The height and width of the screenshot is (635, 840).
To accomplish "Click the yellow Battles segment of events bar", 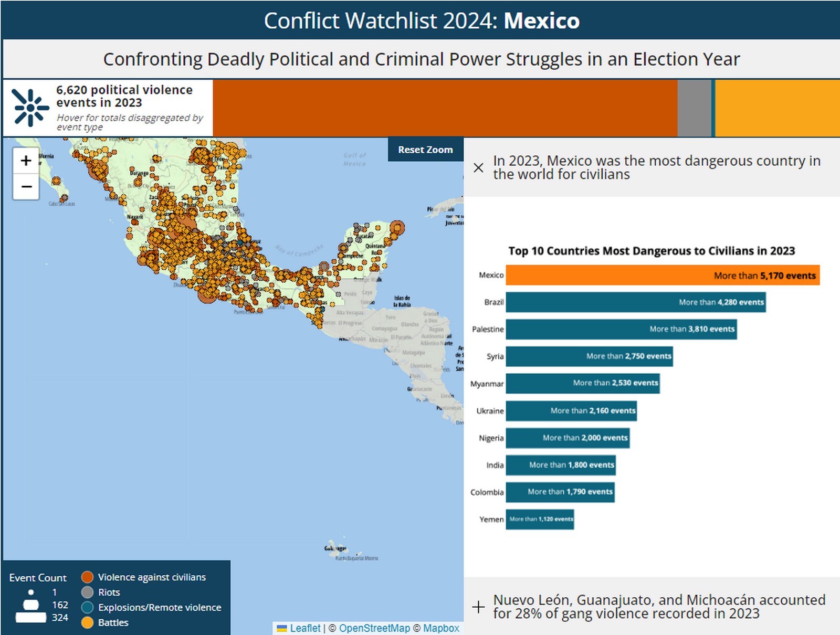I will pyautogui.click(x=777, y=108).
